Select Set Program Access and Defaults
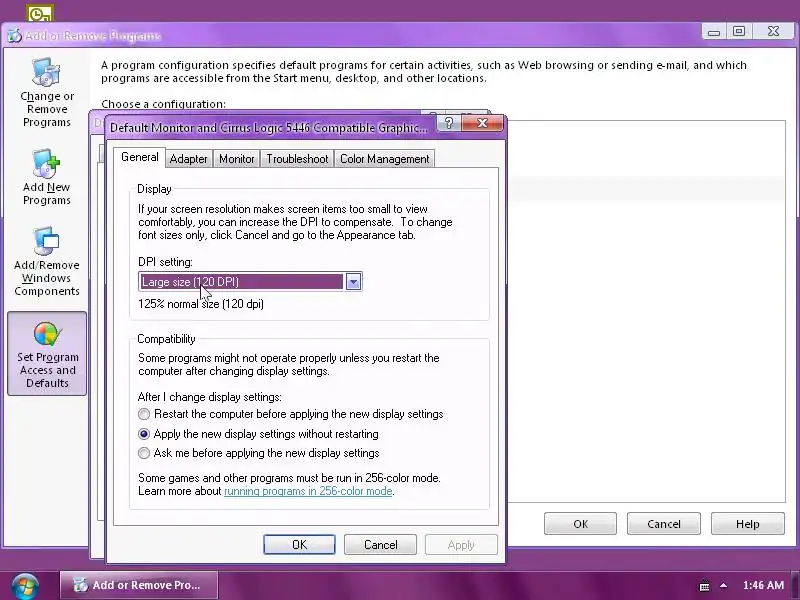The height and width of the screenshot is (600, 800). pyautogui.click(x=47, y=354)
